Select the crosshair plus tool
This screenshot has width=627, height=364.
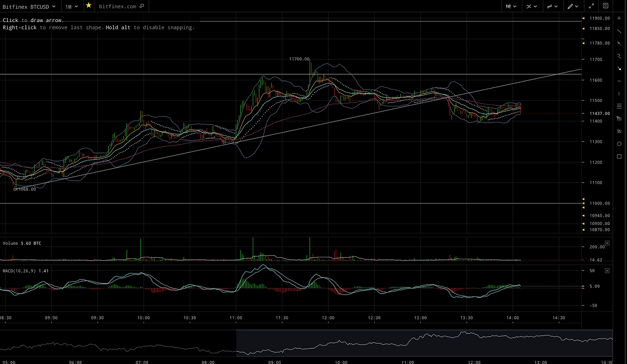(619, 18)
